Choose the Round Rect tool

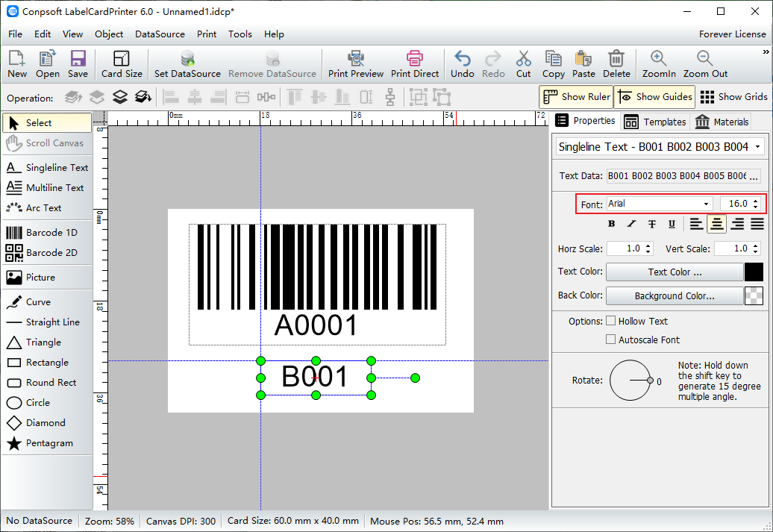(47, 383)
